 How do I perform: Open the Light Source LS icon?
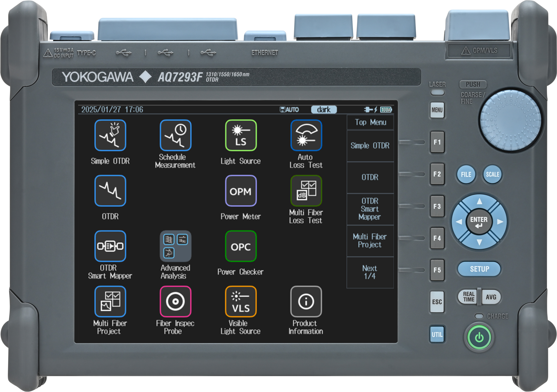(x=241, y=135)
